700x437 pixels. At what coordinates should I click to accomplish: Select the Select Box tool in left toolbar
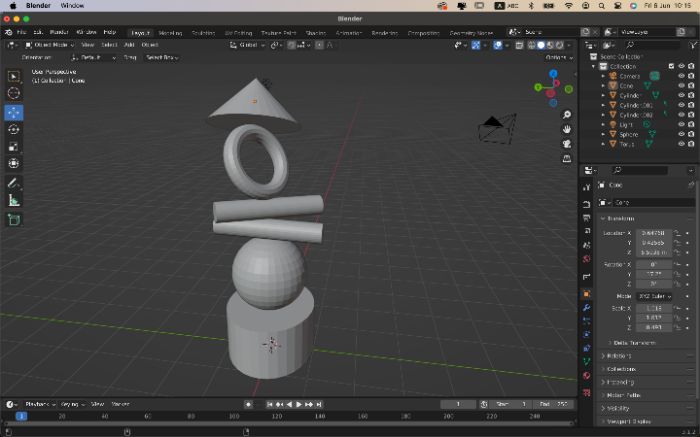coord(14,76)
